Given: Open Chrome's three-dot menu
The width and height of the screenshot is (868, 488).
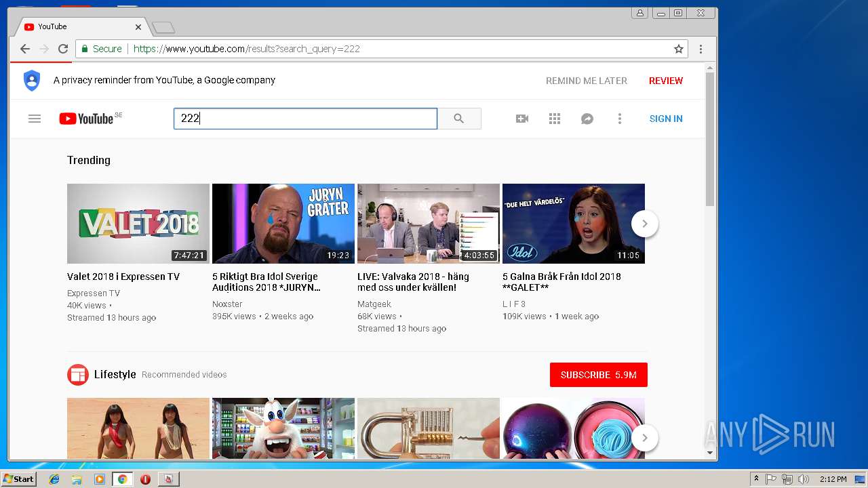Looking at the screenshot, I should (701, 49).
